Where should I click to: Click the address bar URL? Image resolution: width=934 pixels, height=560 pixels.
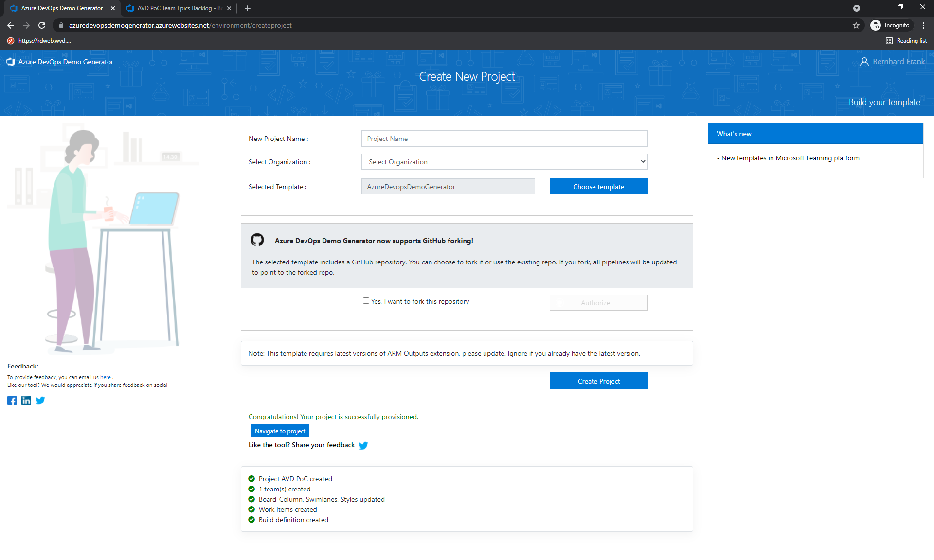pyautogui.click(x=180, y=25)
